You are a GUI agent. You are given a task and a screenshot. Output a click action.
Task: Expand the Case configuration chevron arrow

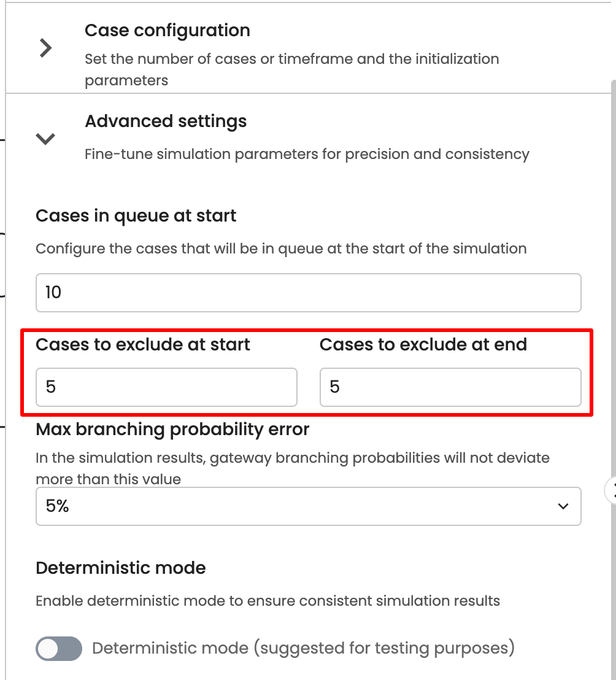45,48
